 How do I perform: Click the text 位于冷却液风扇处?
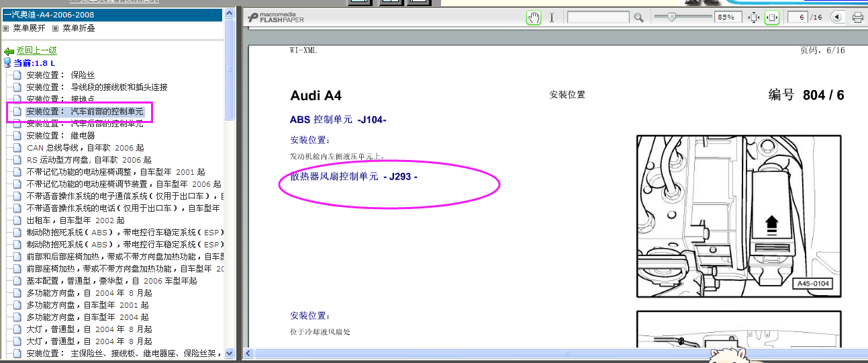[x=320, y=331]
